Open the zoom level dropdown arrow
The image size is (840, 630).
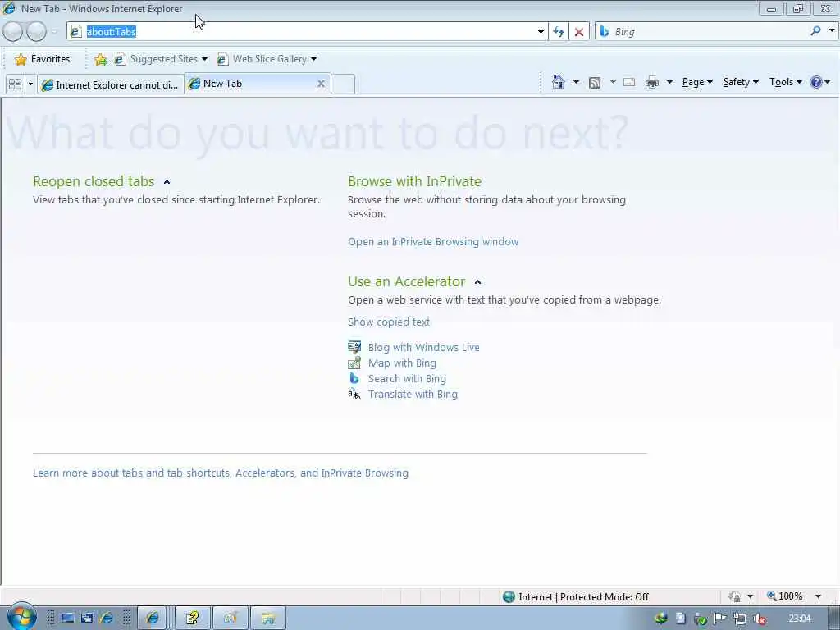click(818, 596)
